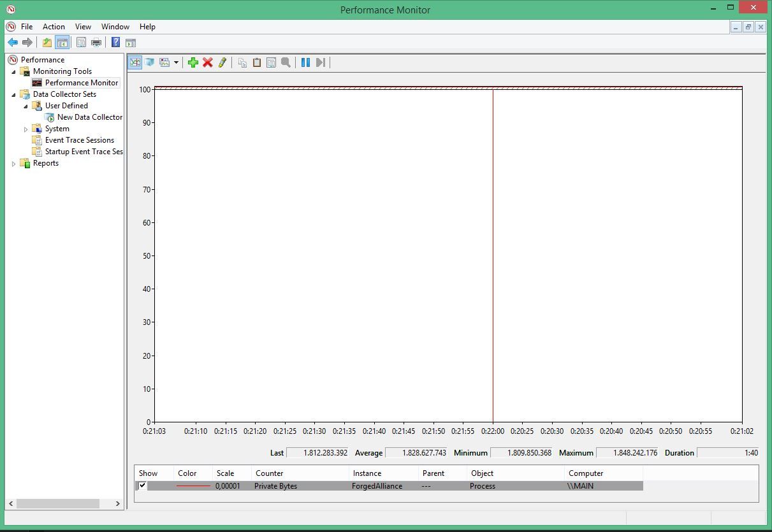Collapse the User Defined branch

[26, 106]
